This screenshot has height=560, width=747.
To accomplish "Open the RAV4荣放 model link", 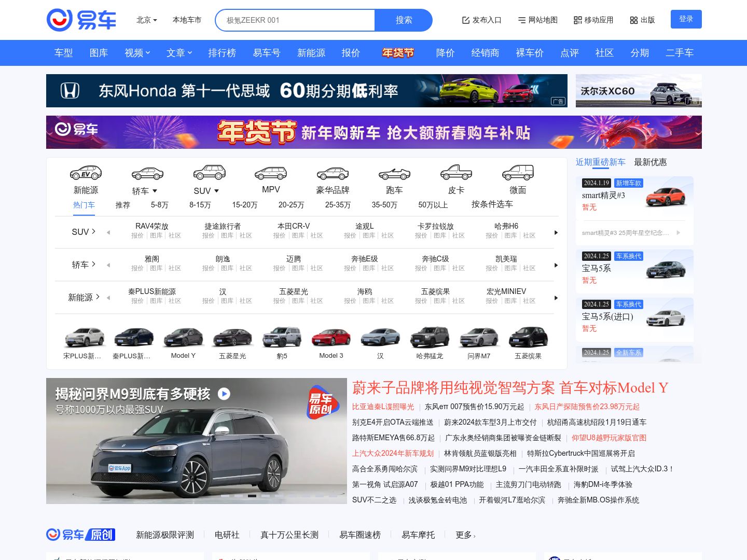I will click(x=152, y=226).
